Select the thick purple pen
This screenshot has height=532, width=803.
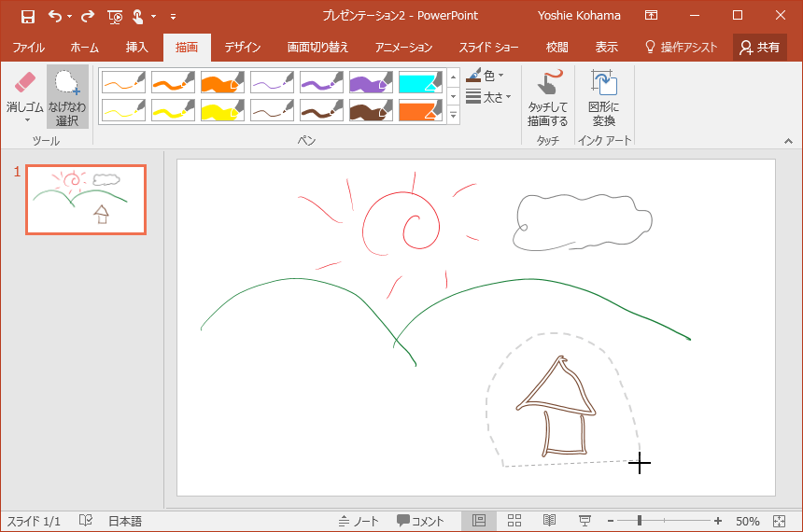(x=371, y=82)
